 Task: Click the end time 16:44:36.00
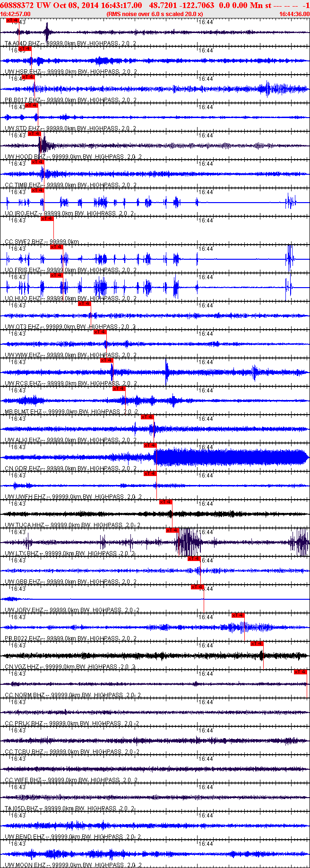pos(294,14)
